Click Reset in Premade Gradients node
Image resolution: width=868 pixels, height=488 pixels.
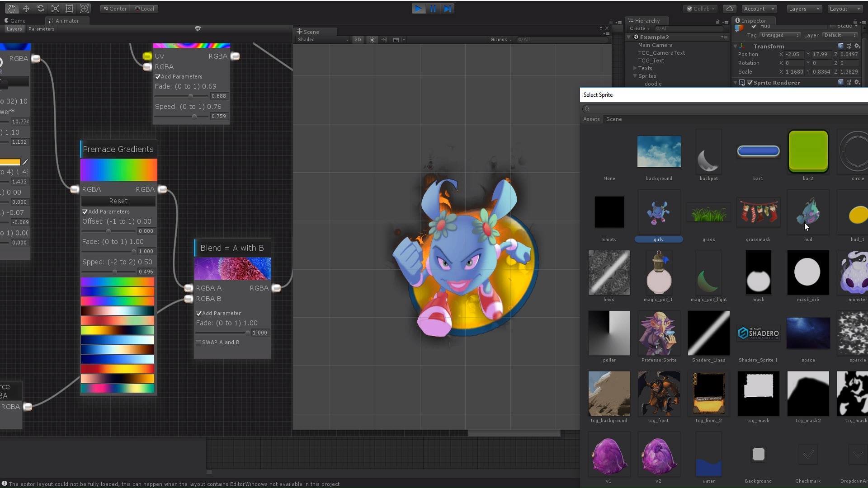tap(118, 201)
